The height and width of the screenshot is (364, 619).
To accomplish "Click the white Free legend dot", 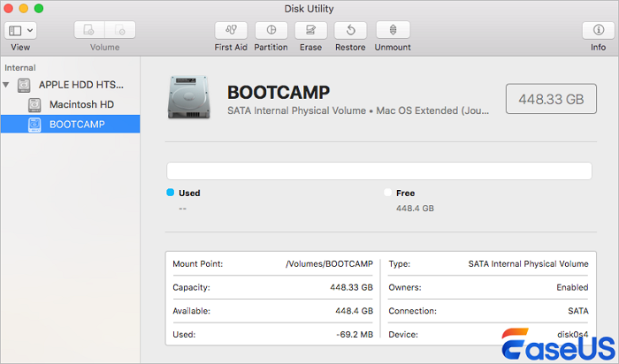I will coord(387,193).
